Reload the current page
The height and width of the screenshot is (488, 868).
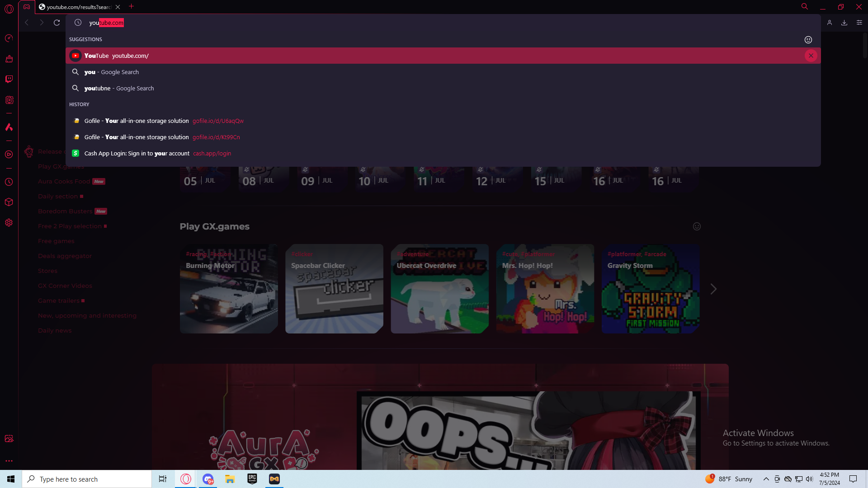(57, 23)
